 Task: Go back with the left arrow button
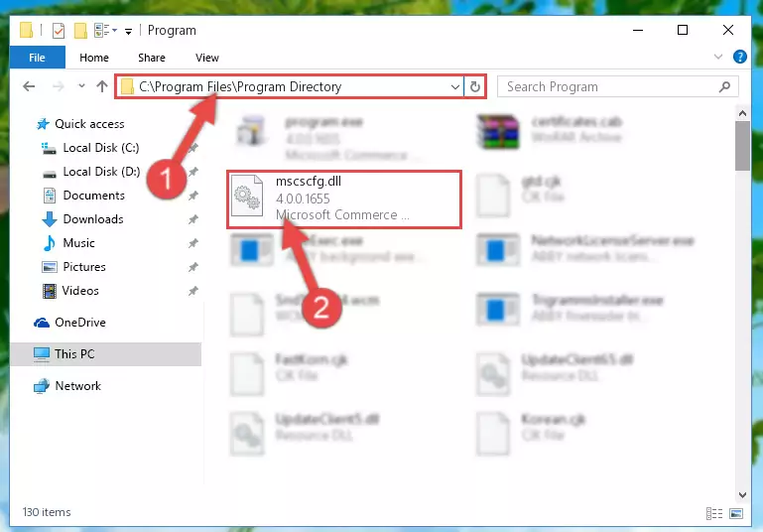coord(29,86)
